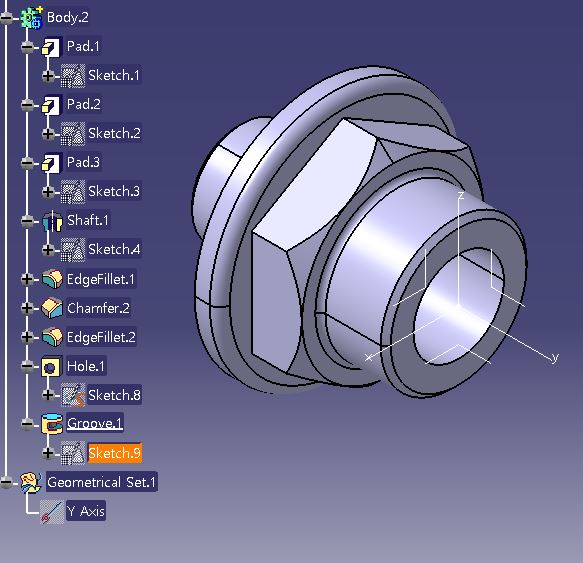Viewport: 583px width, 563px height.
Task: Click the Geometrical Set.1 icon
Action: tap(31, 483)
